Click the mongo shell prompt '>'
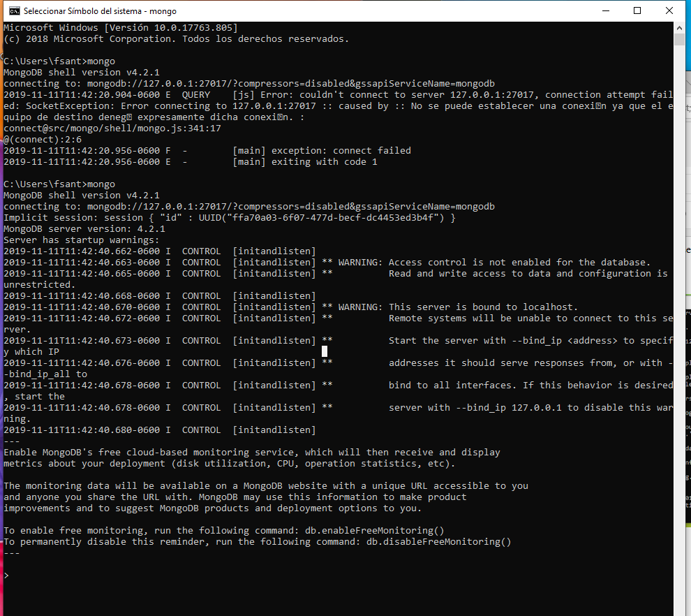Screen dimensions: 691x616 point(6,575)
